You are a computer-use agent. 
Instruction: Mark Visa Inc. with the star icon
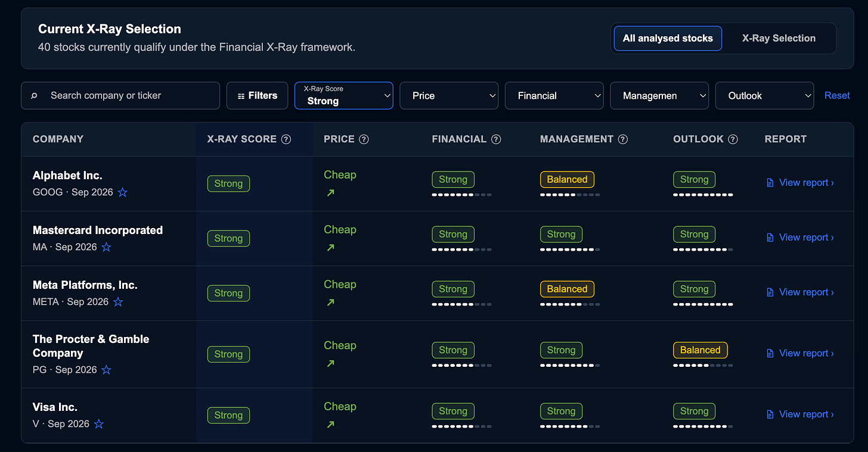[99, 424]
